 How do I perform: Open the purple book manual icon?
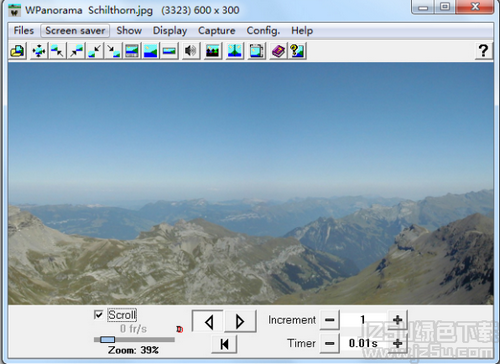click(x=278, y=51)
